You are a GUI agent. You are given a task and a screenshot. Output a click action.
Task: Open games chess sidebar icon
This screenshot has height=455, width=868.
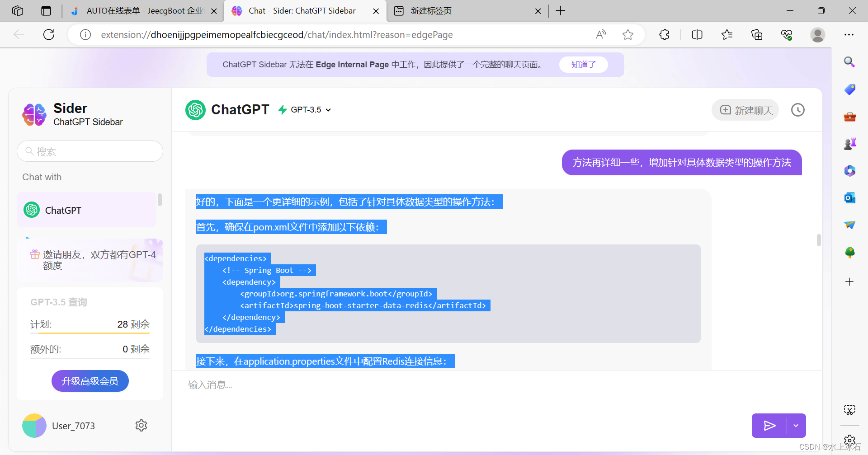849,144
